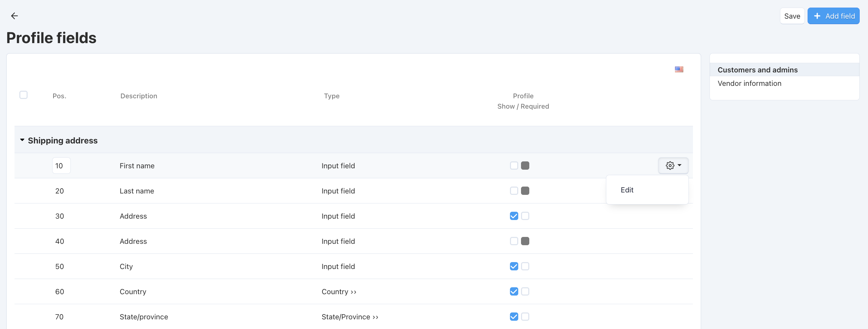Click Description column header
Viewport: 868px width, 329px height.
tap(139, 96)
